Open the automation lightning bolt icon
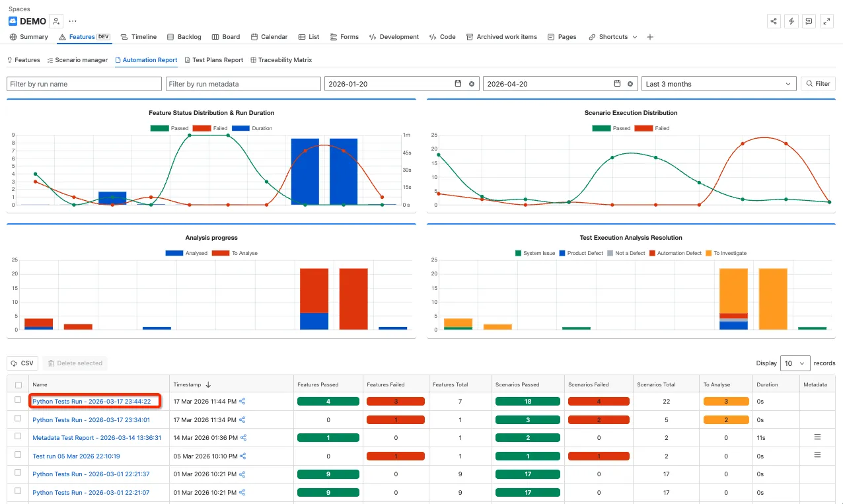 click(791, 21)
